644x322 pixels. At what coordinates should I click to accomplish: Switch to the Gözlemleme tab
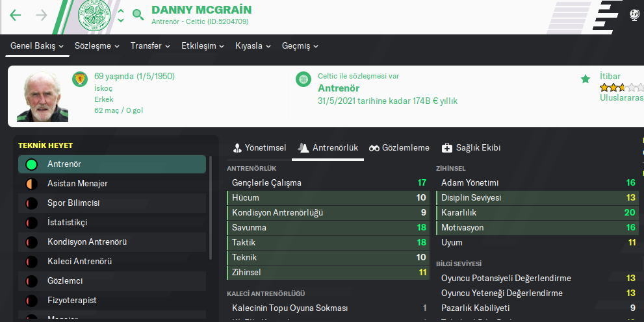coord(399,148)
